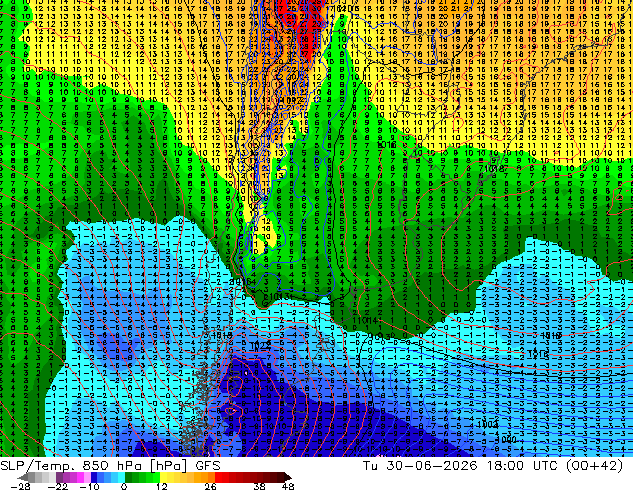
Task: Click the magenta segment of the temperature color scale
Action: click(80, 477)
